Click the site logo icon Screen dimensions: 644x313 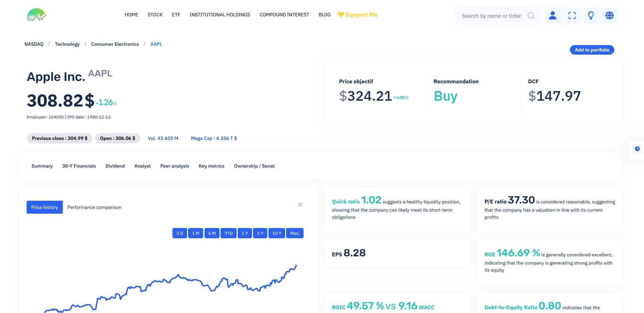36,15
